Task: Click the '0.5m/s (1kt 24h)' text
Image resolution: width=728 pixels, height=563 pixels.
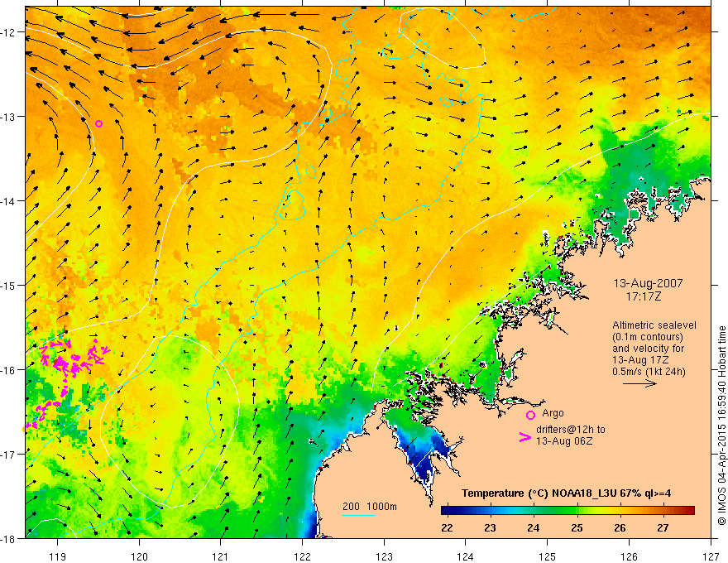Action: pos(649,372)
